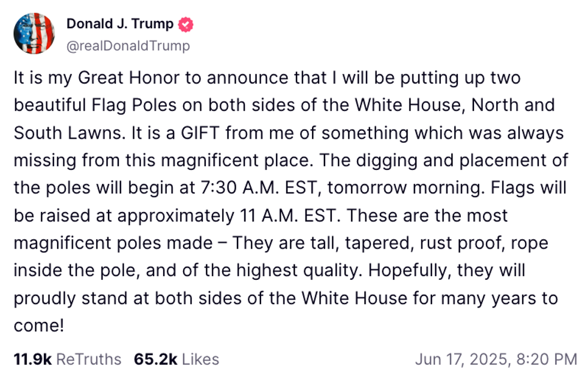Viewport: 588px width, 373px height.
Task: Select the circular profile picture icon
Action: [x=35, y=33]
